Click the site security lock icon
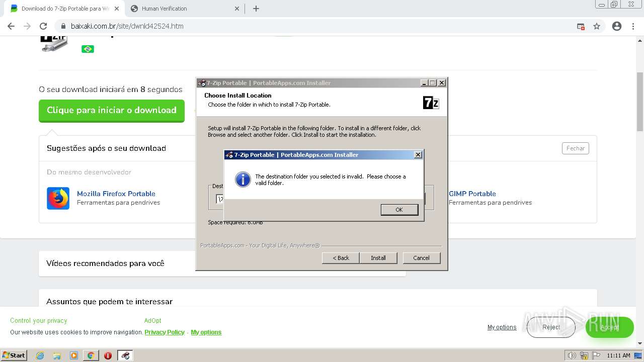The height and width of the screenshot is (362, 644). coord(63,26)
